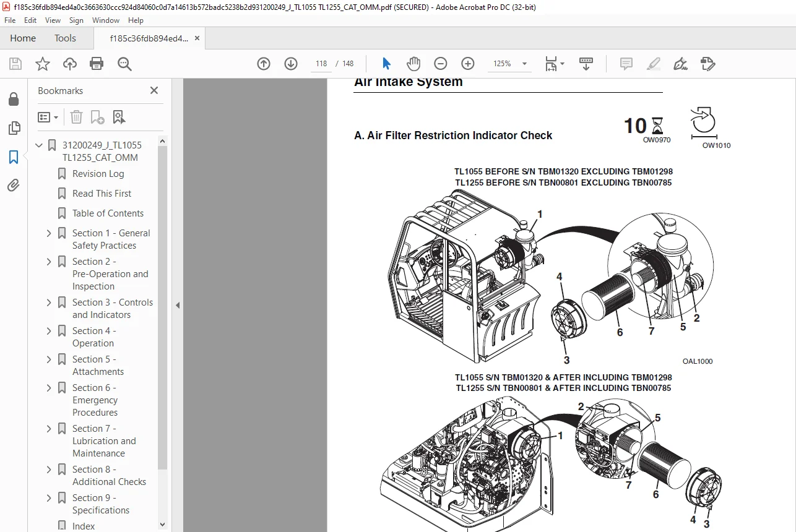Open the File menu

coord(10,20)
